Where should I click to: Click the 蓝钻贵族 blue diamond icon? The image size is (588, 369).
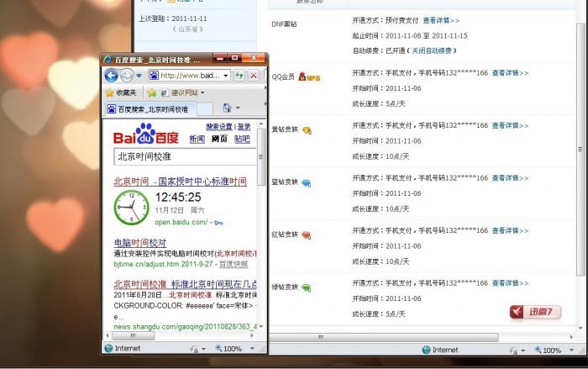pyautogui.click(x=306, y=183)
